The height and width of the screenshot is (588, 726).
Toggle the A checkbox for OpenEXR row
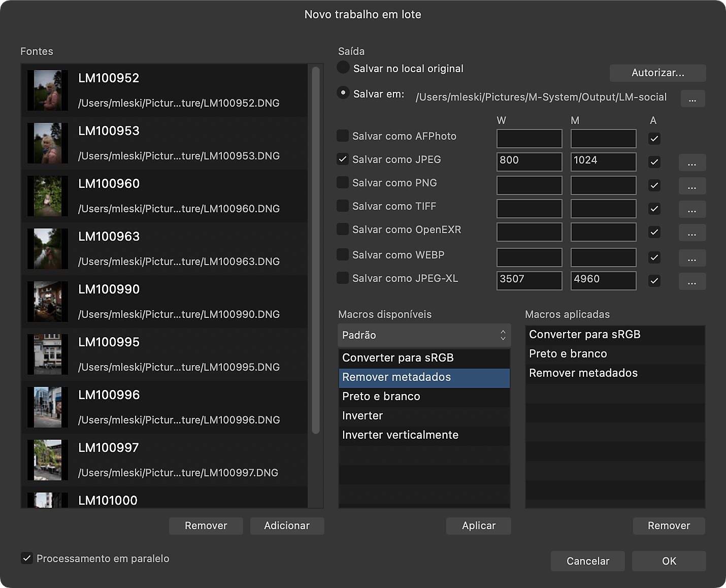(x=654, y=232)
